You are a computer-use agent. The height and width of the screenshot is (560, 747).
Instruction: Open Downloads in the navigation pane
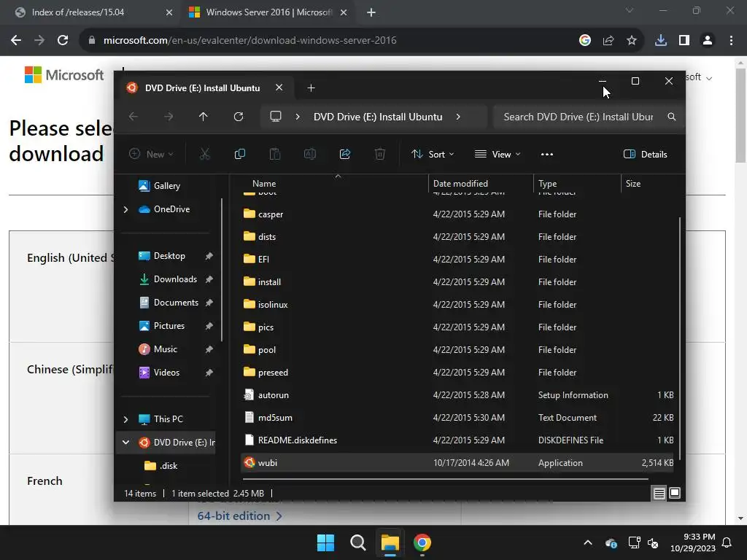tap(175, 279)
